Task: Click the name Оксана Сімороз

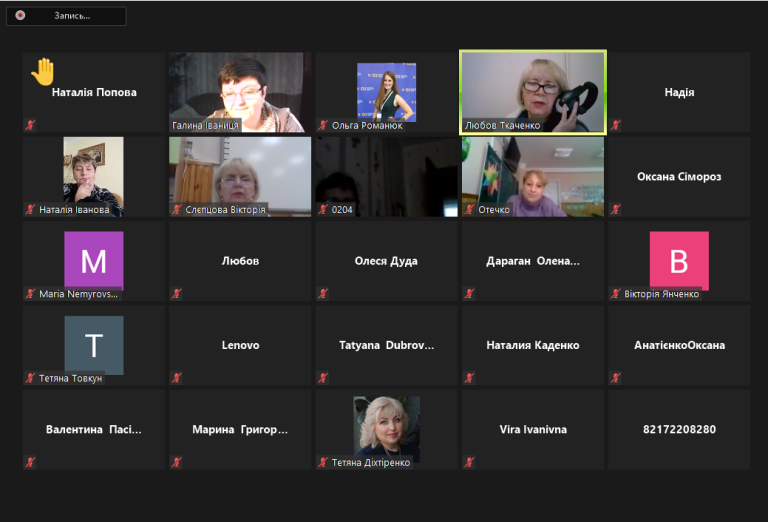Action: [679, 176]
